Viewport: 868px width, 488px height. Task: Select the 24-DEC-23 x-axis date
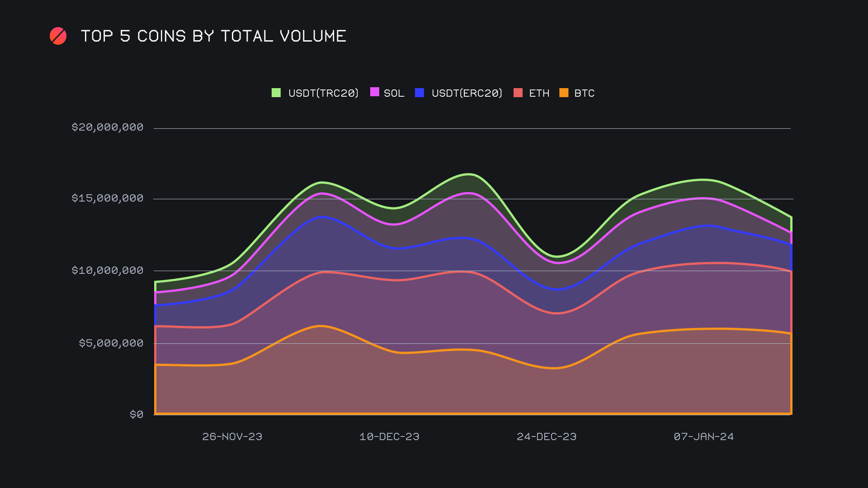pyautogui.click(x=547, y=436)
